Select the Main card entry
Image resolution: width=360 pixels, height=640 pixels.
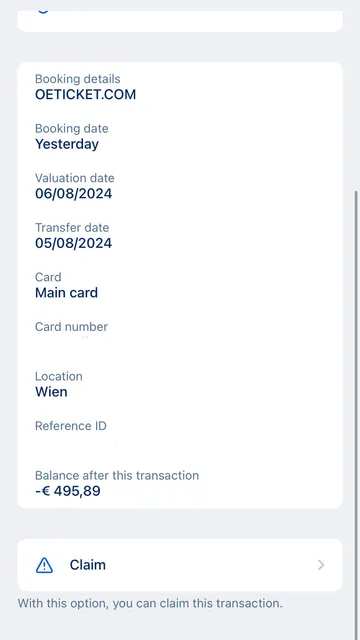pyautogui.click(x=67, y=293)
